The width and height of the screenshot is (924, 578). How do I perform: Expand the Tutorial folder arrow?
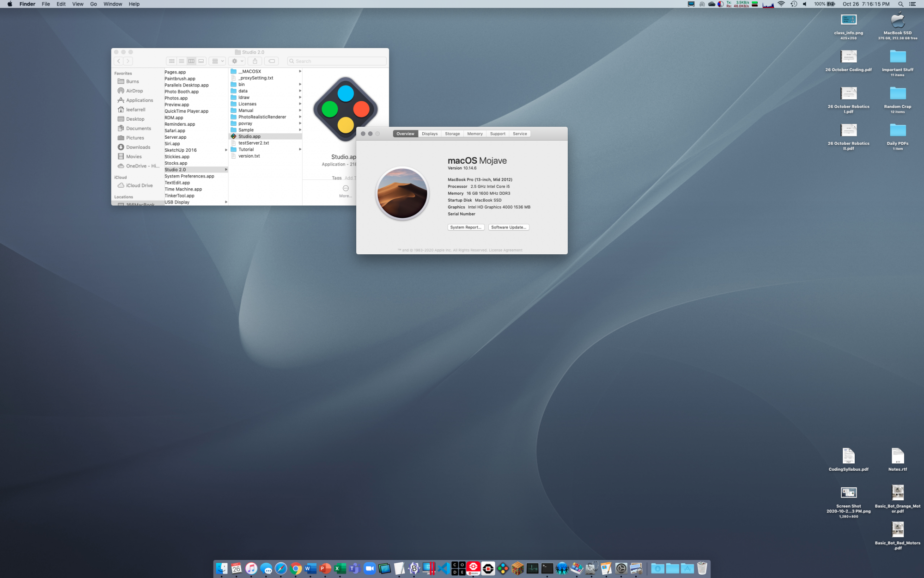tap(300, 149)
